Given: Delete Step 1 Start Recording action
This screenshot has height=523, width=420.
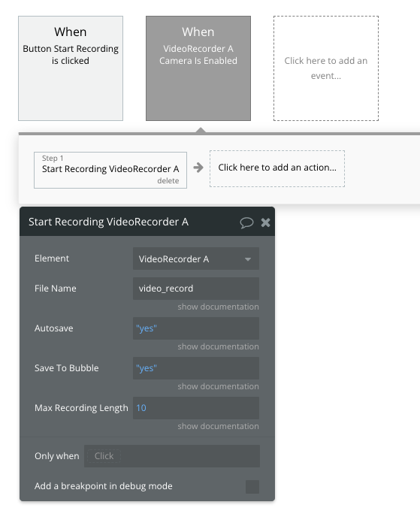Looking at the screenshot, I should [x=168, y=181].
